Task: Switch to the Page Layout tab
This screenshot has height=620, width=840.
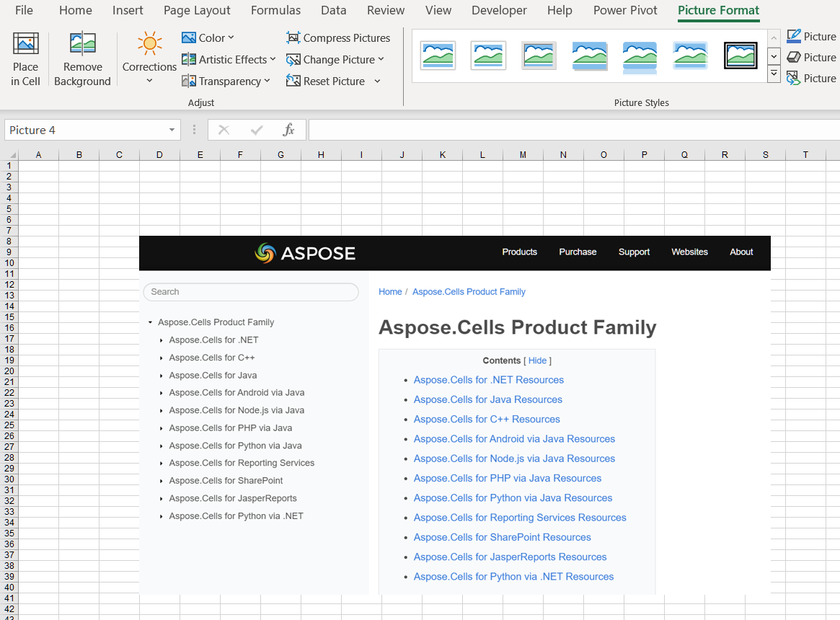Action: [x=197, y=10]
